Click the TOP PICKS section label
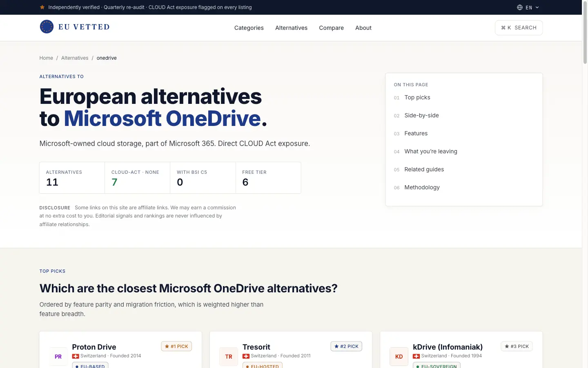The width and height of the screenshot is (588, 368). (52, 271)
